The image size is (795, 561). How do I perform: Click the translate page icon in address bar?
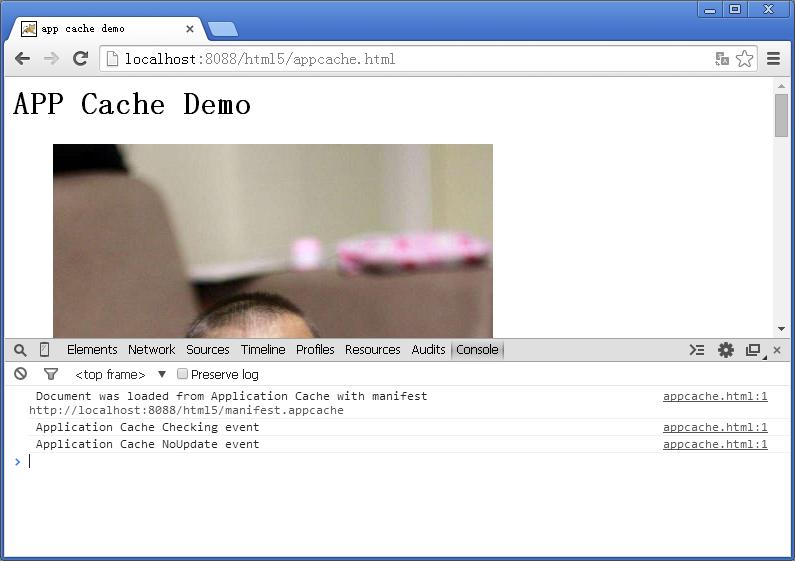click(722, 59)
